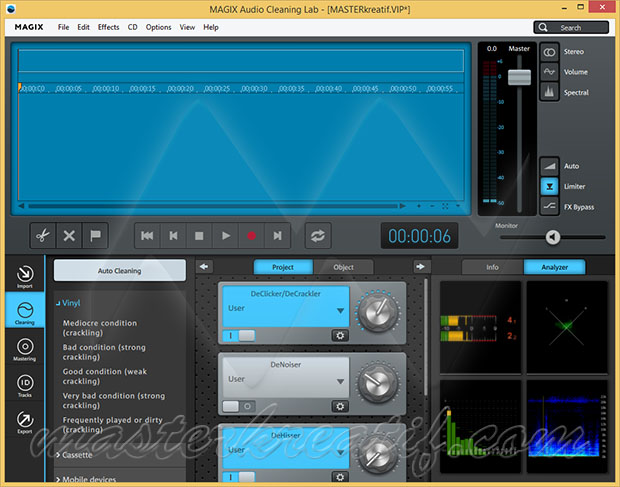Image resolution: width=620 pixels, height=487 pixels.
Task: Select Good condition (weak crackling) preset
Action: point(105,376)
